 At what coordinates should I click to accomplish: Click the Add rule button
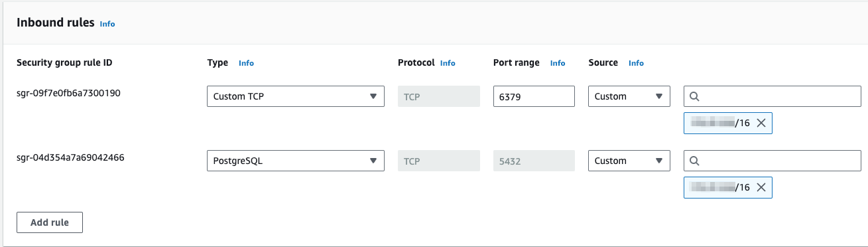coord(50,222)
